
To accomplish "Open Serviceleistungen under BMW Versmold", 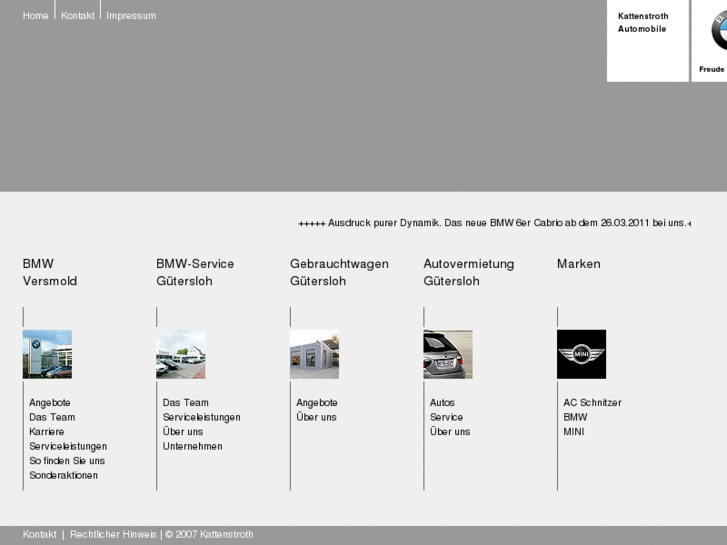I will point(68,446).
